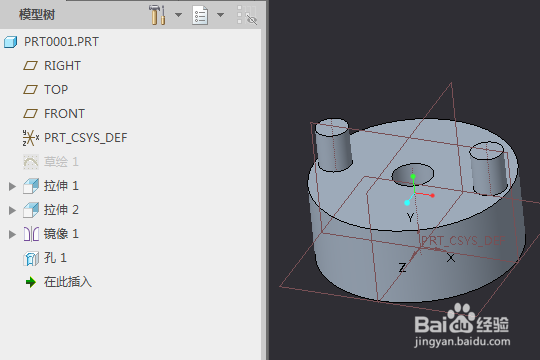Image resolution: width=540 pixels, height=360 pixels.
Task: Click the 孔 1 hole feature icon
Action: click(x=31, y=258)
